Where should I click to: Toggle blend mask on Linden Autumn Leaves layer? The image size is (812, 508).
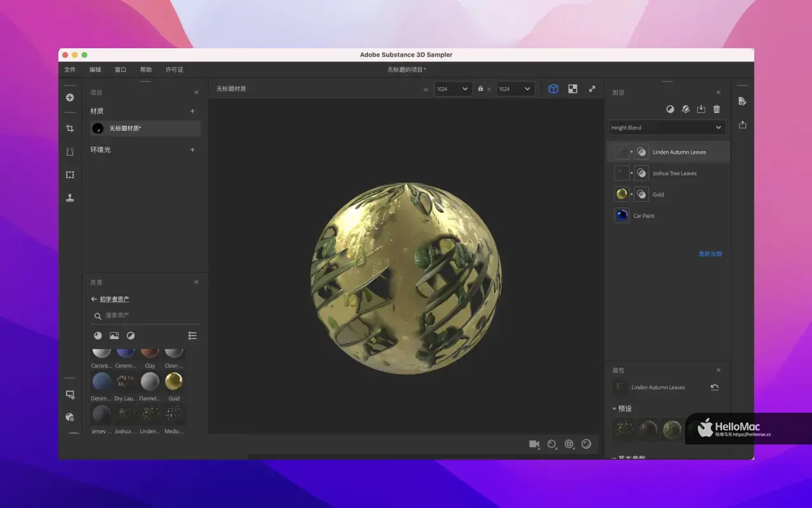pyautogui.click(x=641, y=152)
